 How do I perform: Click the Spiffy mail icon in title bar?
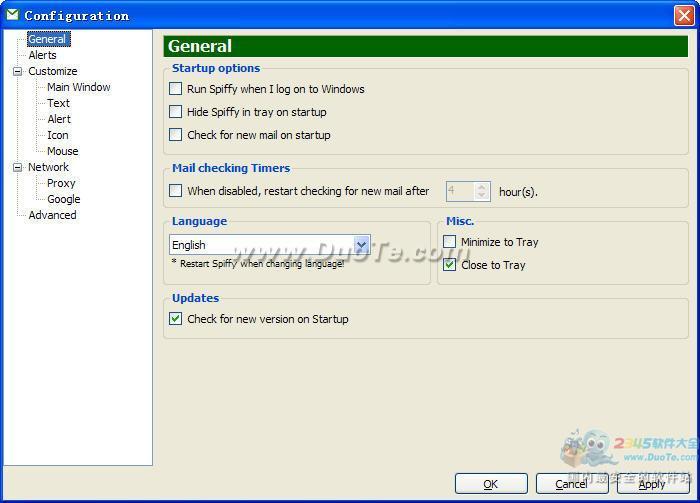(12, 15)
